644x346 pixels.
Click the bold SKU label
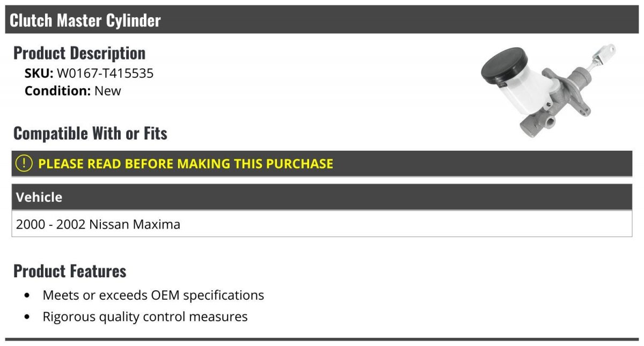(x=39, y=73)
